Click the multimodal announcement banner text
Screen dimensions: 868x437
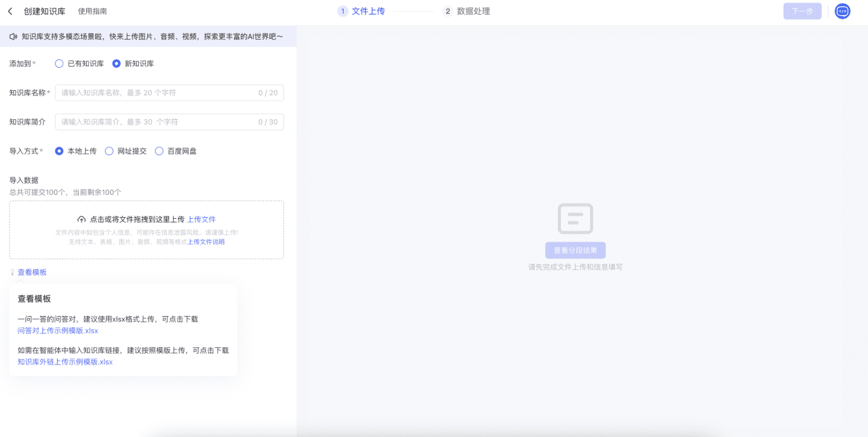point(152,37)
